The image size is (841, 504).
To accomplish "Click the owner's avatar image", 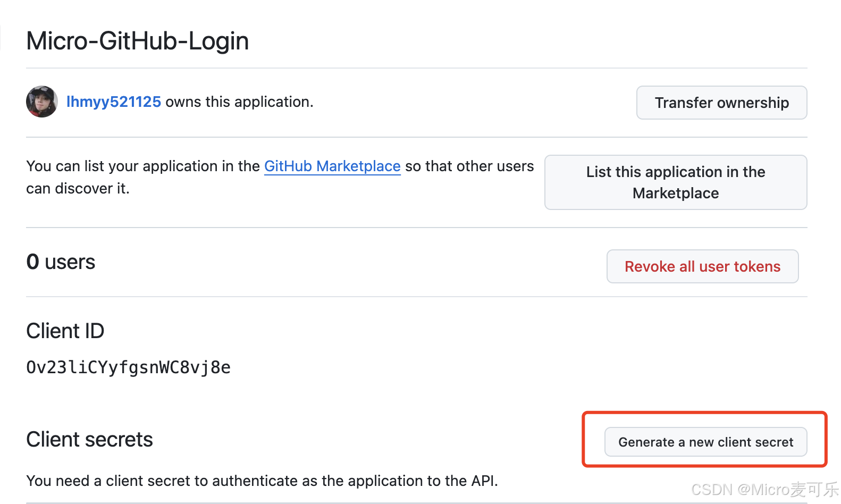I will (42, 102).
